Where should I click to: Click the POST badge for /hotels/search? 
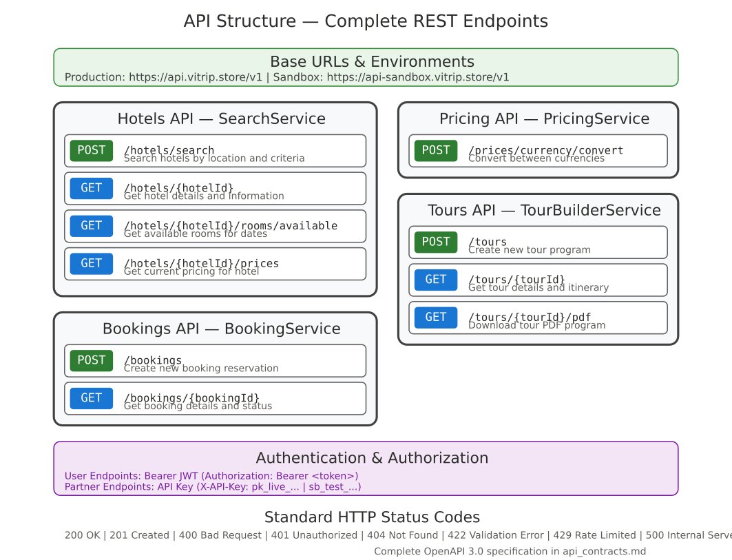click(92, 150)
